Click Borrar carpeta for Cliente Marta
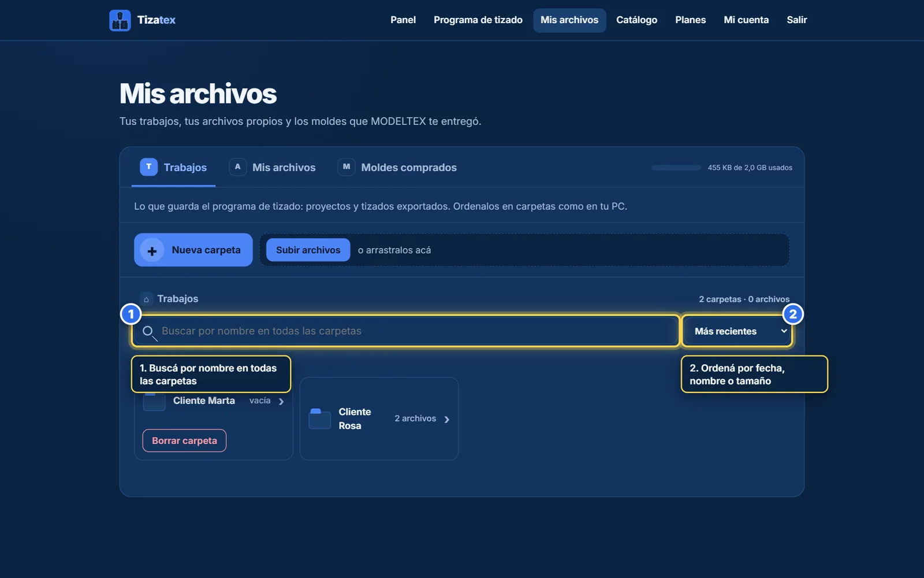This screenshot has width=924, height=578. tap(184, 440)
